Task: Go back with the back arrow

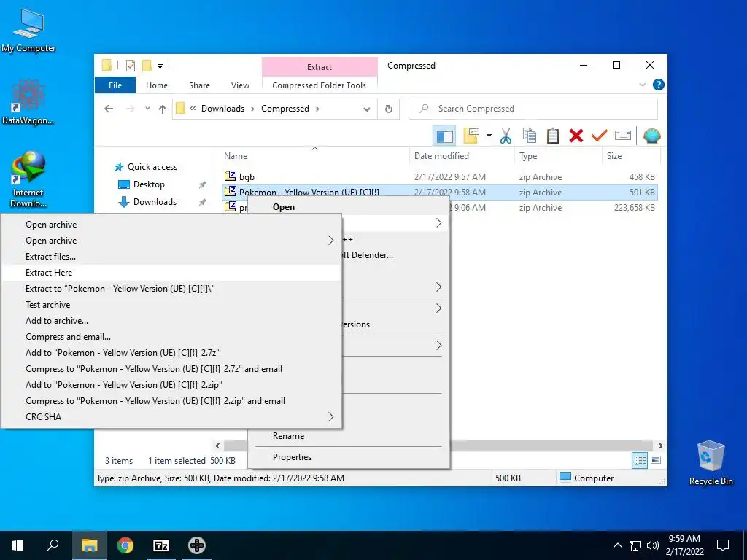Action: point(109,109)
